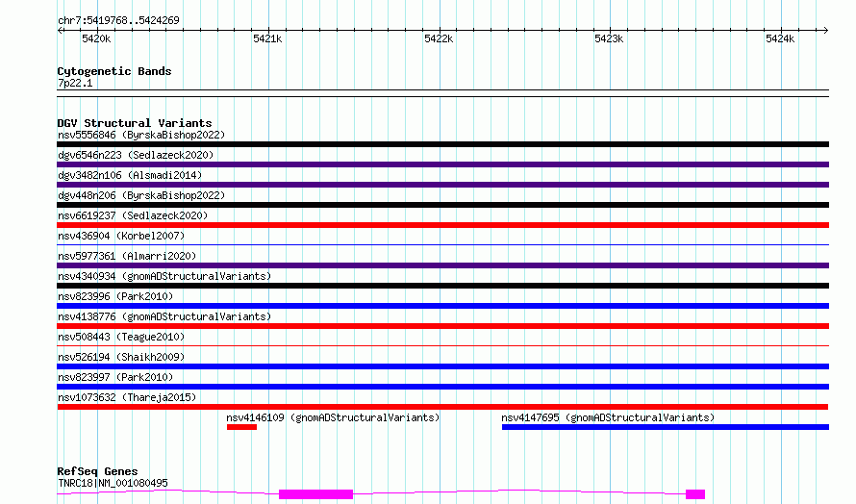Click the nsv5977361 (Almarri2020) label
Screen dimensions: 856x504
(127, 256)
